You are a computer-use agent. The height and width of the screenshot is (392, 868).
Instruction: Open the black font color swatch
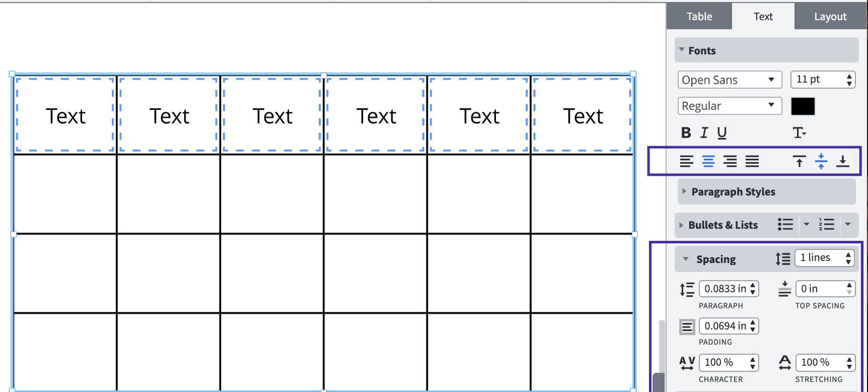[803, 106]
